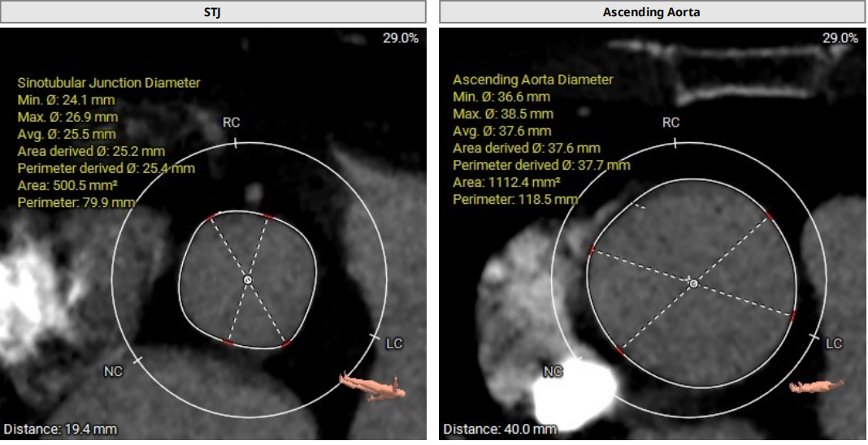Click the LC marker in the Ascending Aorta view
Image resolution: width=868 pixels, height=445 pixels.
click(x=834, y=343)
